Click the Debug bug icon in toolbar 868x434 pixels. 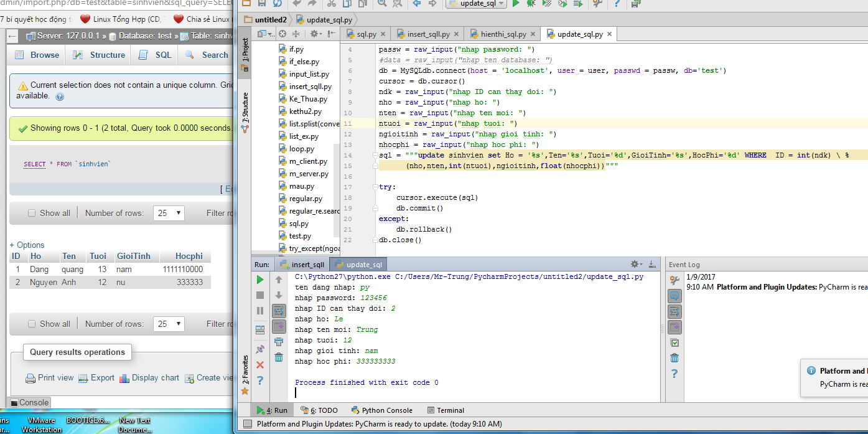pyautogui.click(x=531, y=4)
